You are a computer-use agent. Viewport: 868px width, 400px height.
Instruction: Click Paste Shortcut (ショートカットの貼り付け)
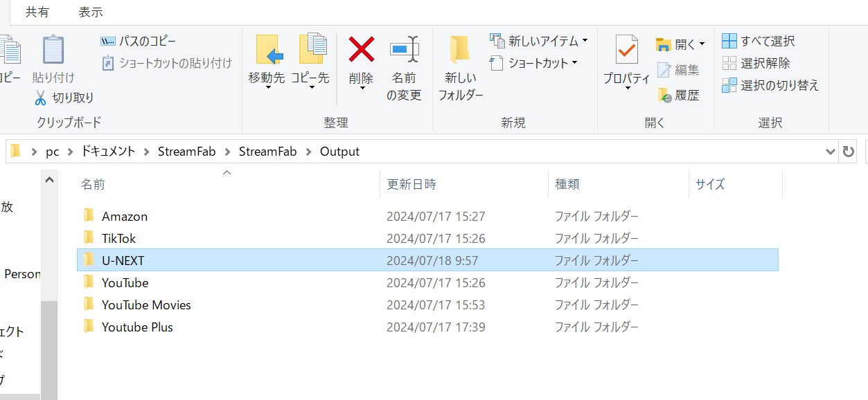[x=166, y=63]
